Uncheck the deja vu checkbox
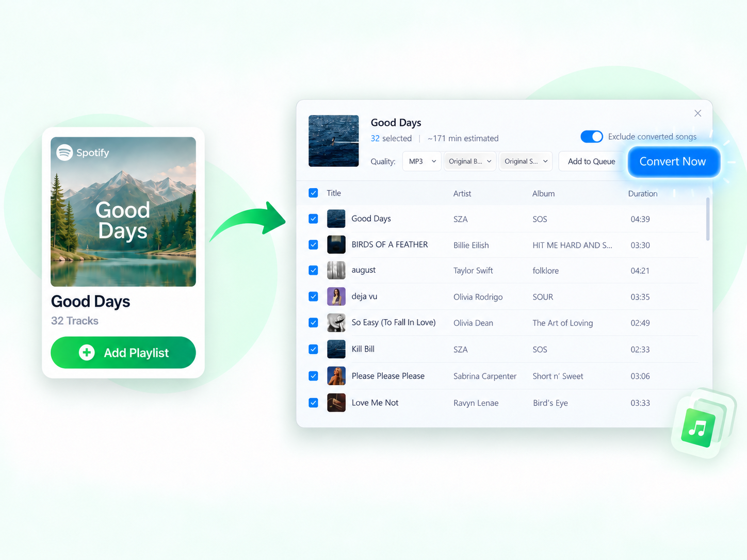The height and width of the screenshot is (560, 747). (x=313, y=297)
